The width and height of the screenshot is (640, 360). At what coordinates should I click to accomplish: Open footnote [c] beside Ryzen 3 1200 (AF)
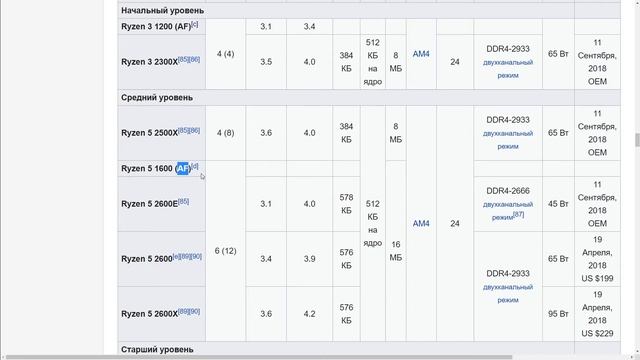195,24
